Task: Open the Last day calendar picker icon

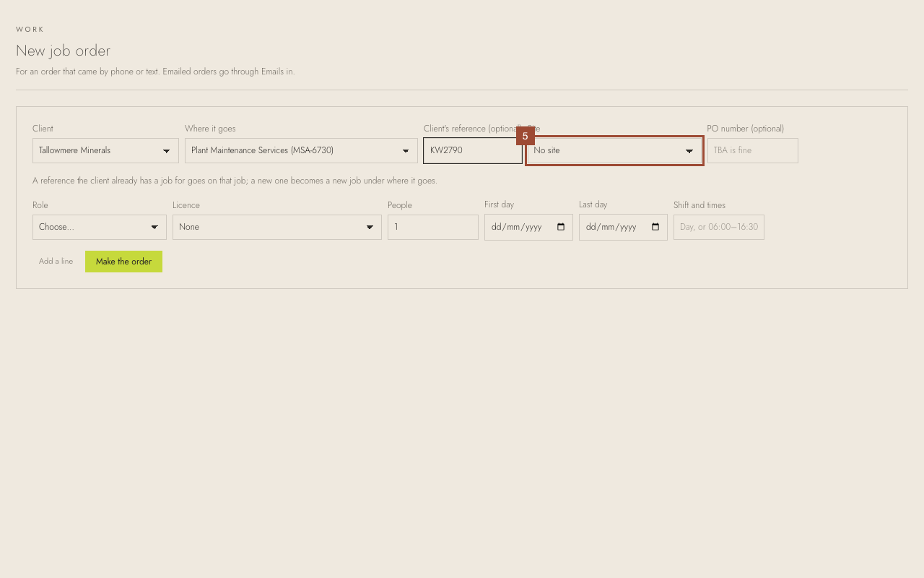Action: pyautogui.click(x=655, y=227)
